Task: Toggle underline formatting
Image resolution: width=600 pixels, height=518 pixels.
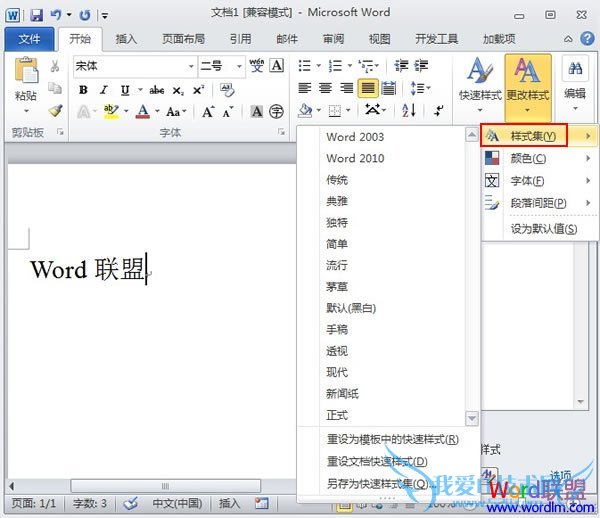Action: [x=125, y=89]
